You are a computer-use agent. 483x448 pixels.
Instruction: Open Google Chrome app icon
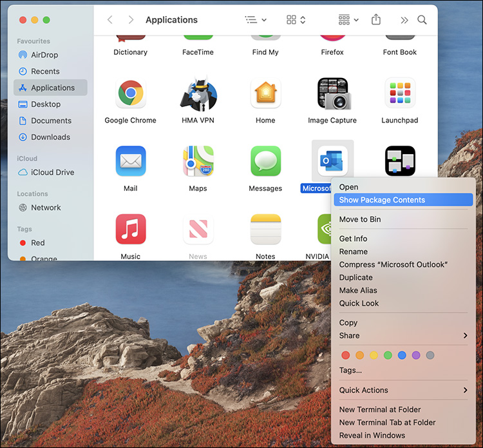tap(131, 93)
